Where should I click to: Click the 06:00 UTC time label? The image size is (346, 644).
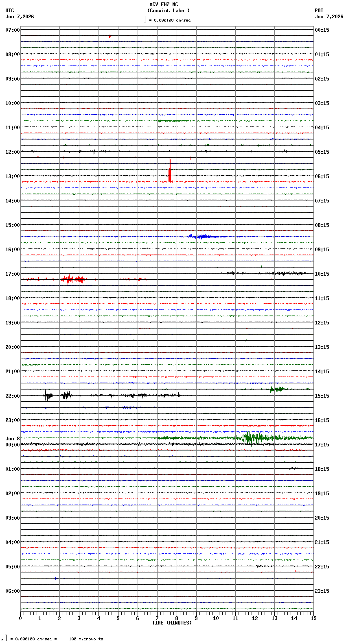coord(13,591)
